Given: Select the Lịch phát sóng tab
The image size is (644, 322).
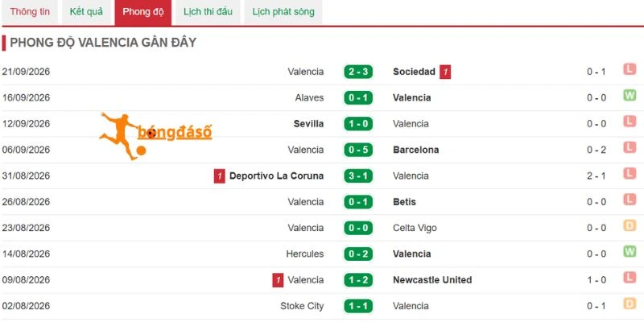Looking at the screenshot, I should point(283,12).
